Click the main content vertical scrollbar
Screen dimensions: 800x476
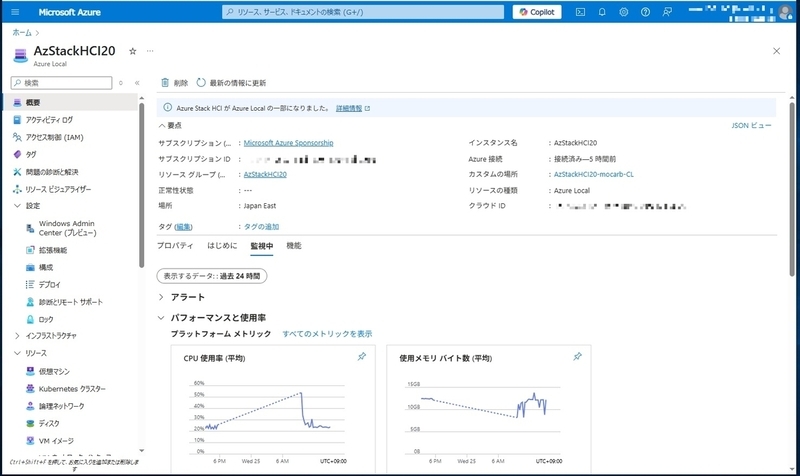point(791,189)
